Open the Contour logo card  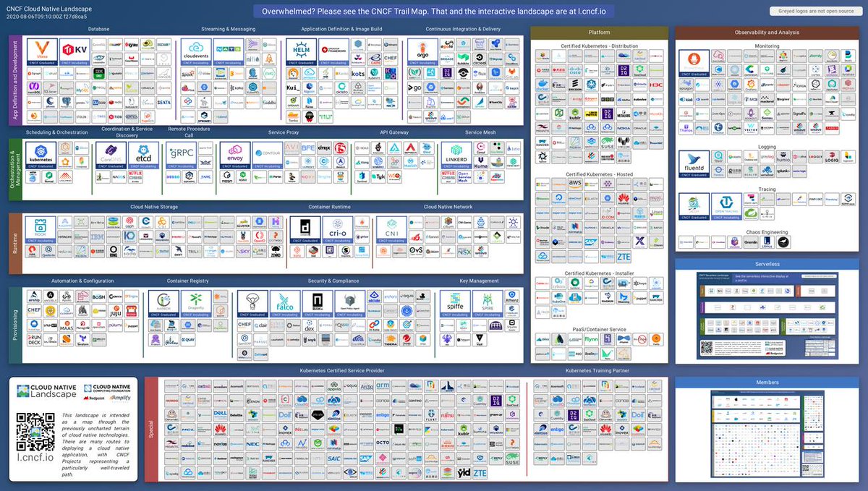(x=268, y=155)
